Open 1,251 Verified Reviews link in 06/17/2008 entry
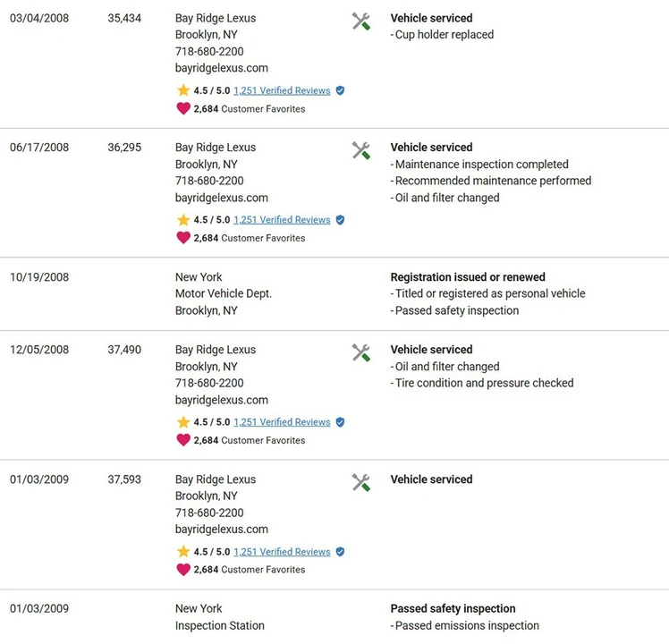669x644 pixels. (x=282, y=220)
